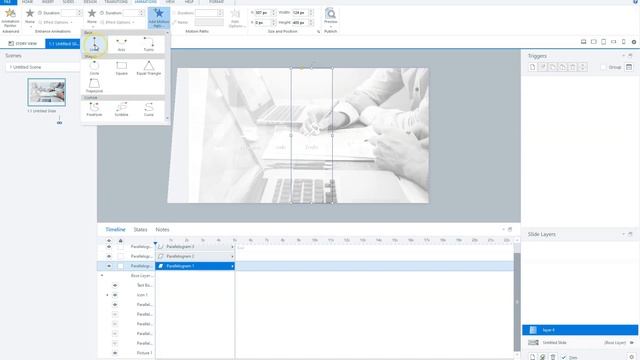Viewport: 640px width, 360px height.
Task: Select the Parallelogram 2 timeline bar
Action: (195, 256)
